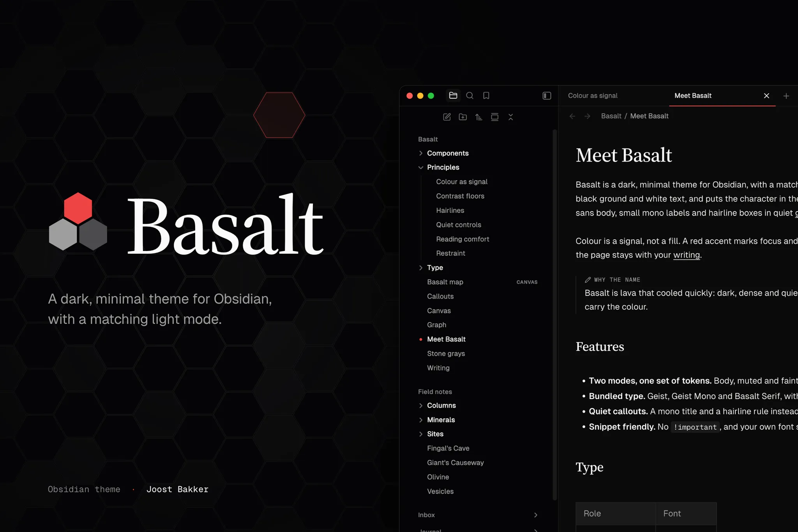
Task: Toggle the left sidebar panel icon
Action: coord(547,95)
